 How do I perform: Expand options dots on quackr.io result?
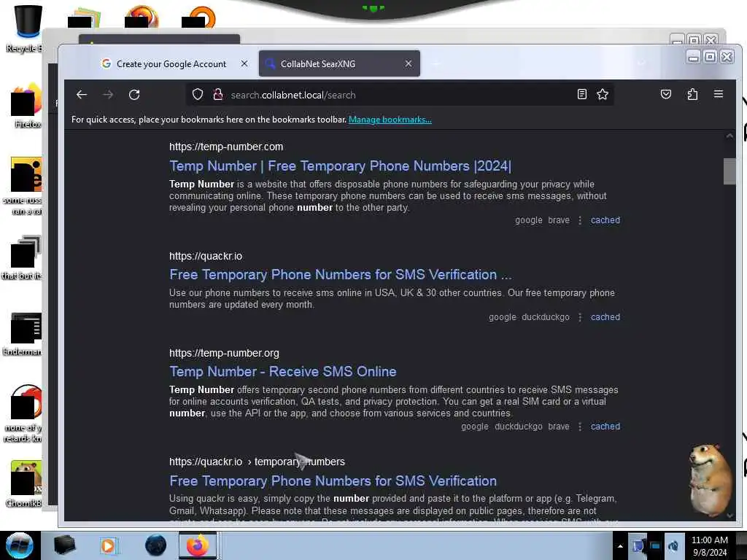(580, 317)
